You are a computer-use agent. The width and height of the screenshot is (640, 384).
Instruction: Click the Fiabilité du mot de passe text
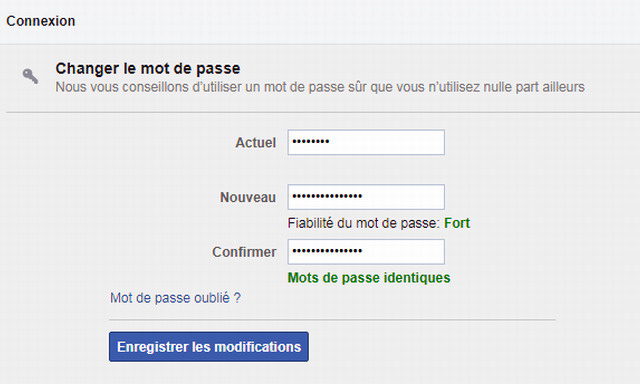pos(363,223)
